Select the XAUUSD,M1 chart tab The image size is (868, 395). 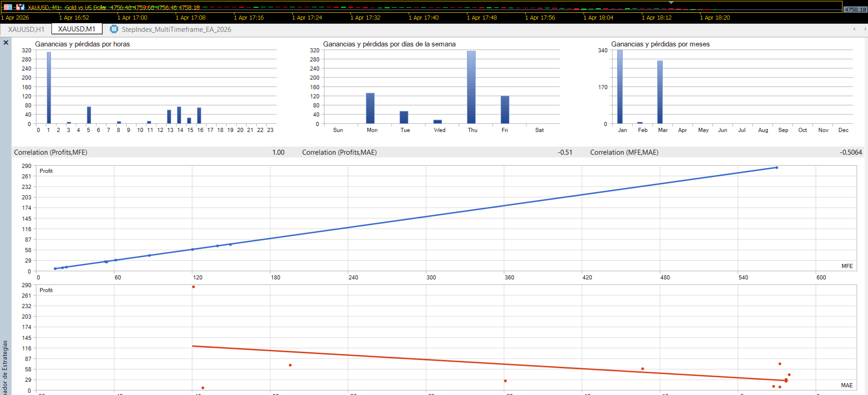tap(77, 29)
